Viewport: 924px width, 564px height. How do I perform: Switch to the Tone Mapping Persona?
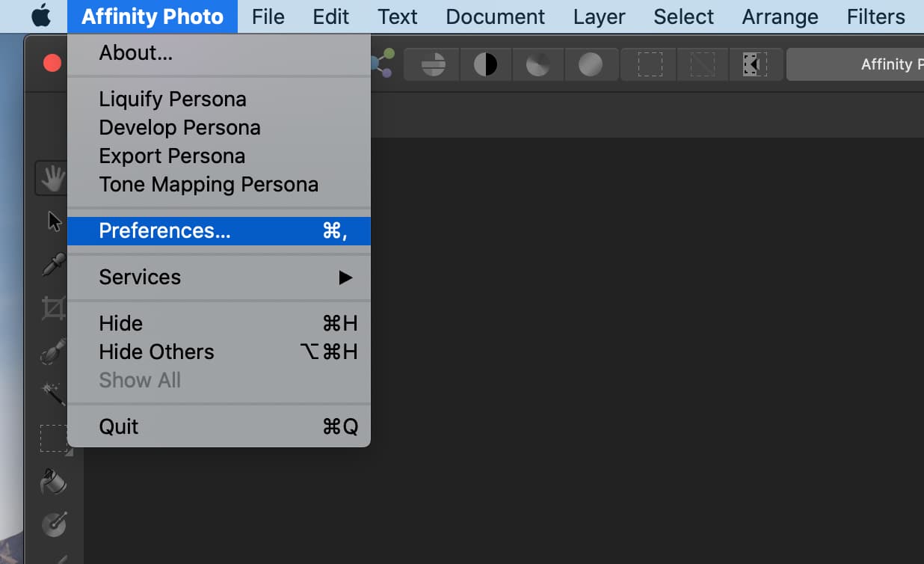pyautogui.click(x=209, y=184)
